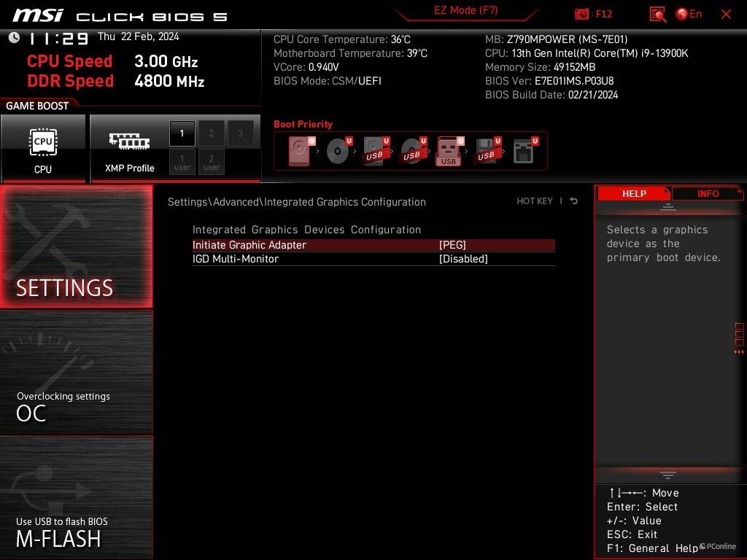Click the clock icon beside the time

(x=14, y=37)
